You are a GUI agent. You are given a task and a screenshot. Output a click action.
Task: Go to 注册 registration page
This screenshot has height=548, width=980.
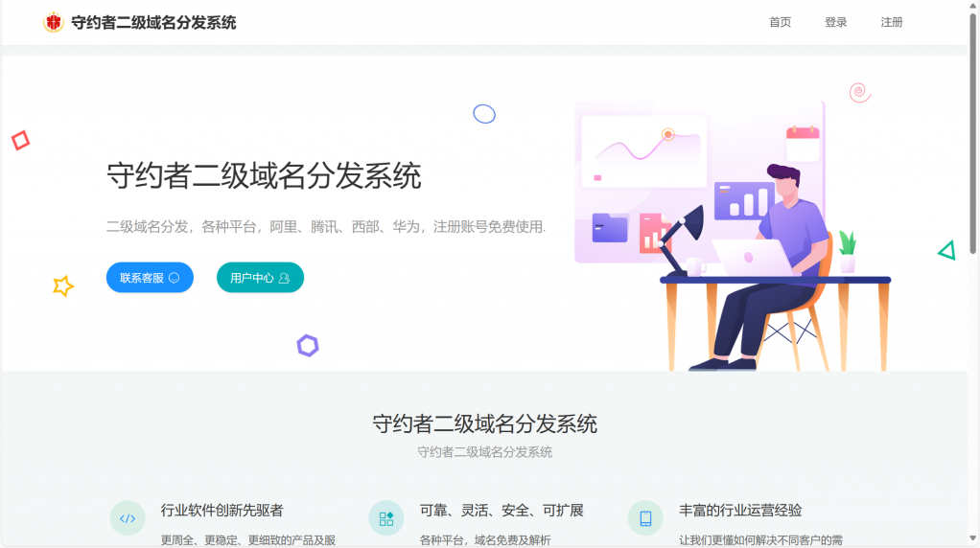[x=892, y=22]
